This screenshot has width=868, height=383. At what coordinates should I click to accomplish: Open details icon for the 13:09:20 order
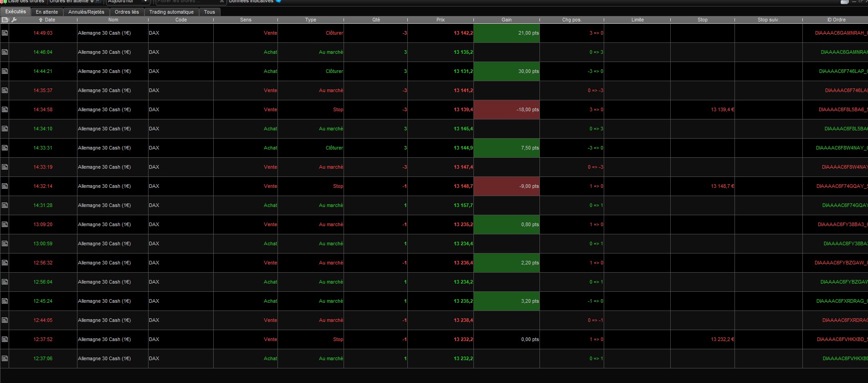tap(5, 224)
